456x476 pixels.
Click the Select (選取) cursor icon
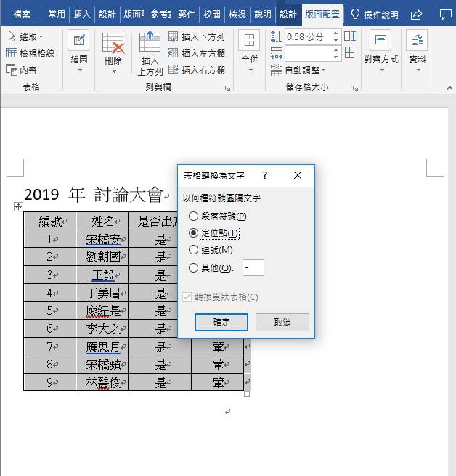(x=12, y=36)
